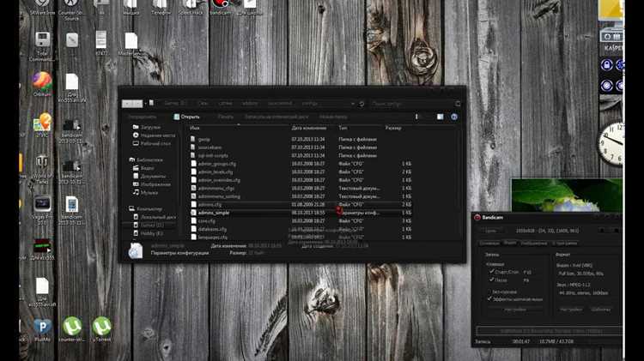Open the uTorrent desktop shortcut
Image resolution: width=644 pixels, height=361 pixels.
click(x=102, y=328)
